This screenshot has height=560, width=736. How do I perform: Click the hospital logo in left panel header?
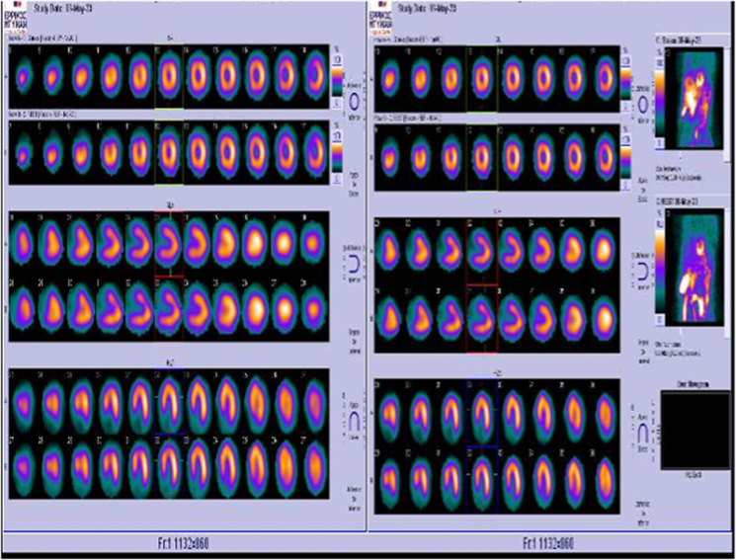pos(16,17)
